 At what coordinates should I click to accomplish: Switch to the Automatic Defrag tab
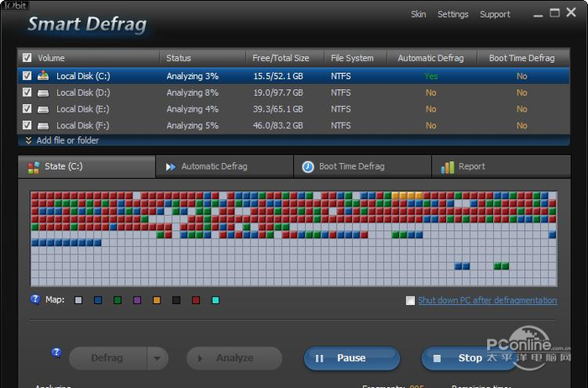[224, 166]
